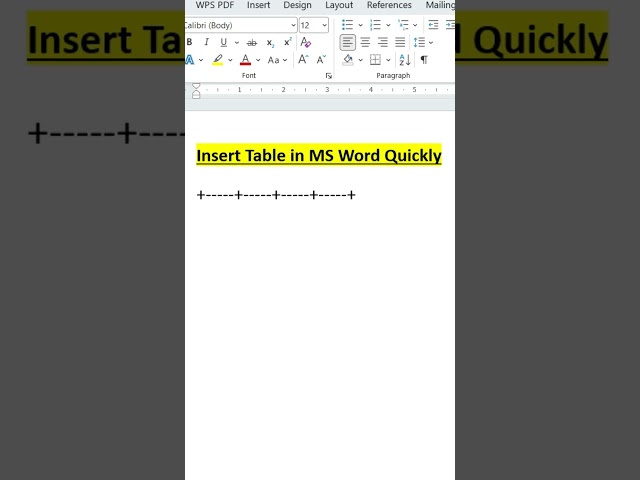Justify the paragraph text
Image resolution: width=640 pixels, height=480 pixels.
pos(400,42)
